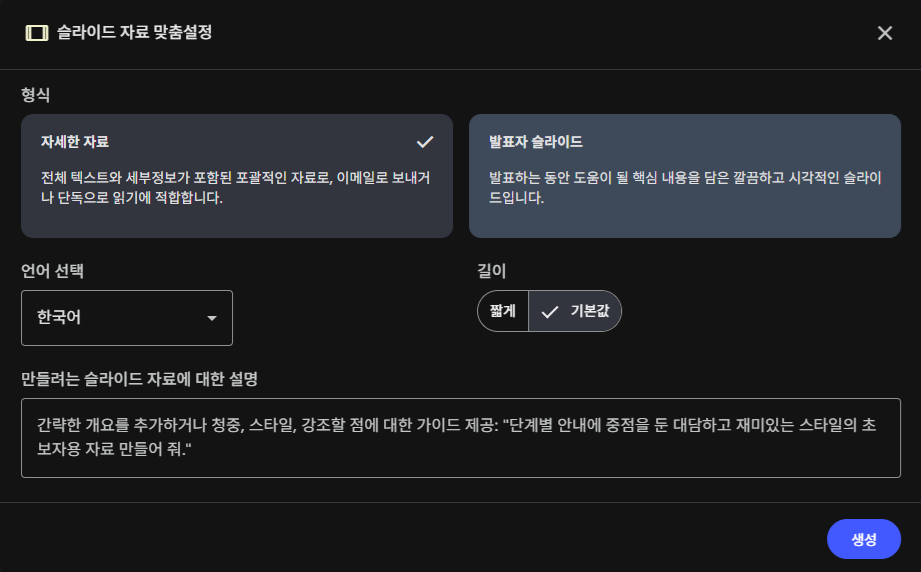The image size is (921, 572).
Task: Set length to 기본값
Action: 576,311
